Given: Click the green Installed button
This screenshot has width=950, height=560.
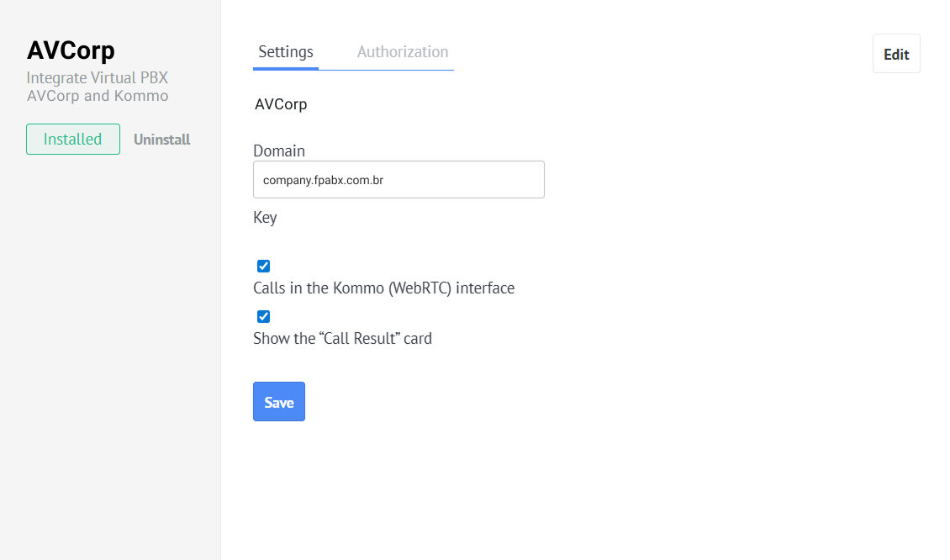Looking at the screenshot, I should (73, 140).
